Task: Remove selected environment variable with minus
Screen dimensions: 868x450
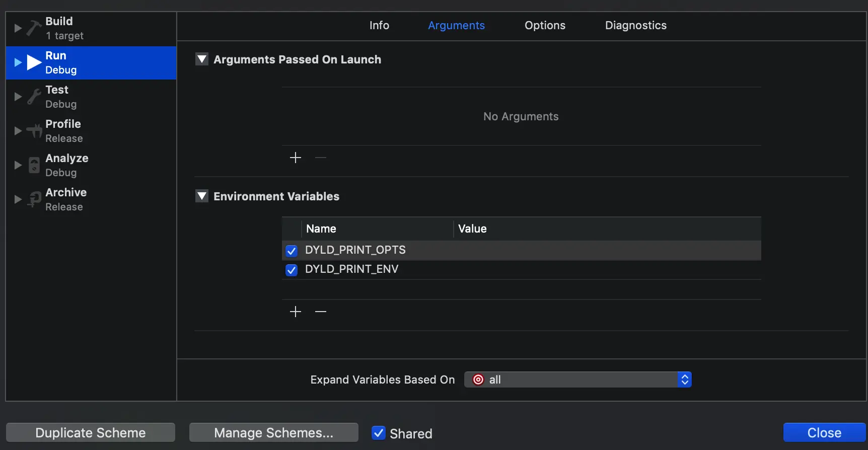Action: pyautogui.click(x=321, y=312)
